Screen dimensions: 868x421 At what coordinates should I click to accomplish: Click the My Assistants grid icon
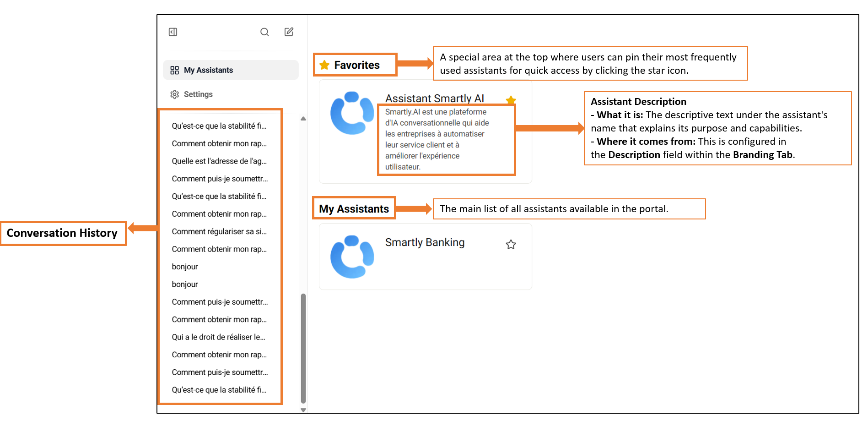click(175, 70)
